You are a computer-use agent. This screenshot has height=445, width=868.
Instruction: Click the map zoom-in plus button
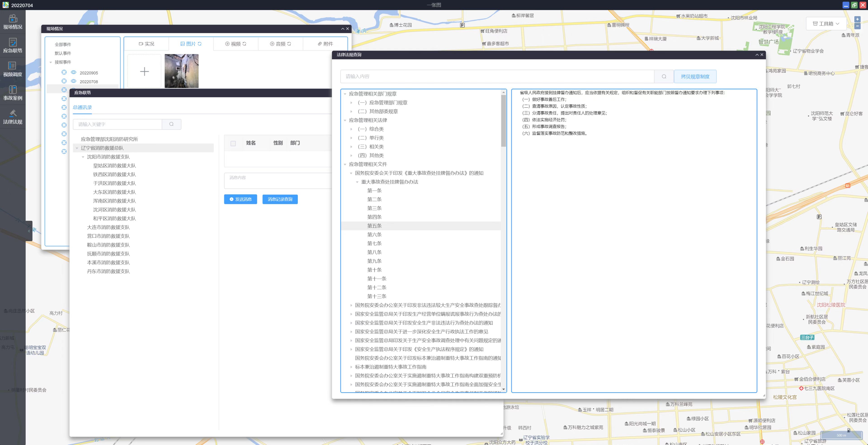[857, 19]
